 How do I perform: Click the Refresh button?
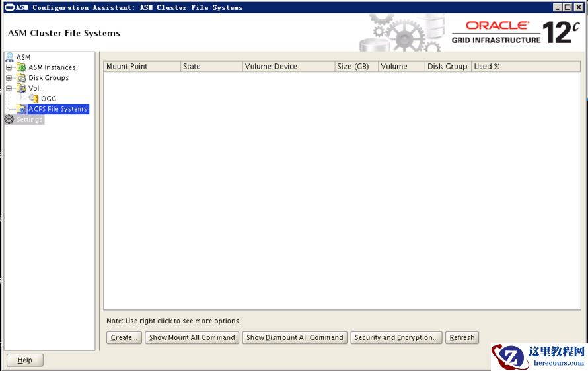point(462,337)
